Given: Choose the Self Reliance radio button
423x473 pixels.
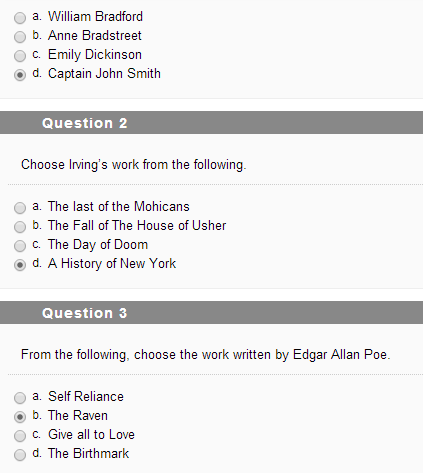Looking at the screenshot, I should click(x=20, y=398).
